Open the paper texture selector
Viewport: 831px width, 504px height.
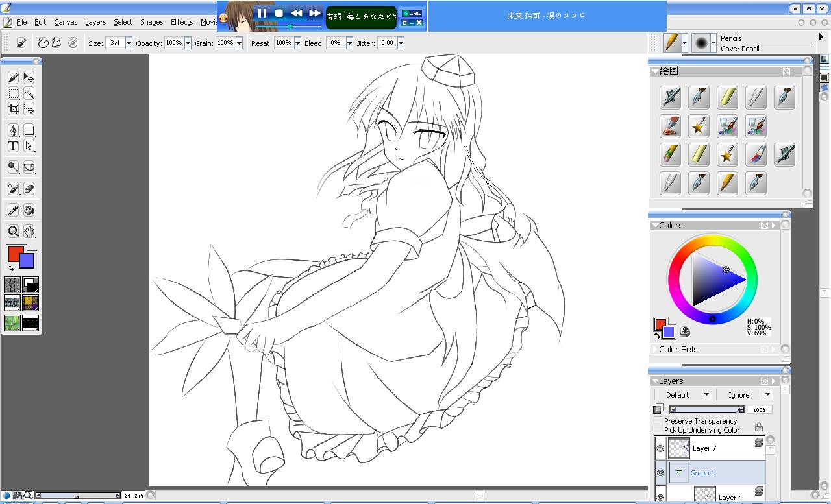[12, 285]
